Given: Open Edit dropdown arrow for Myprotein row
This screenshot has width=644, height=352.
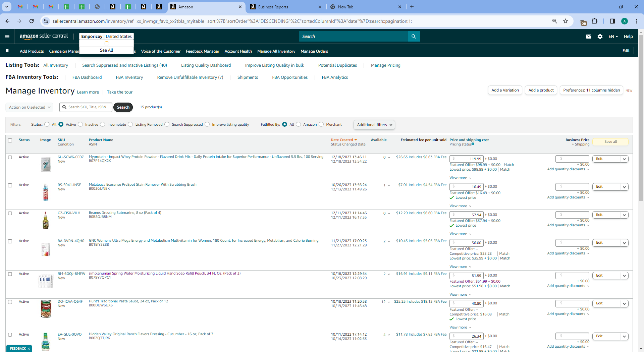Looking at the screenshot, I should (x=625, y=159).
